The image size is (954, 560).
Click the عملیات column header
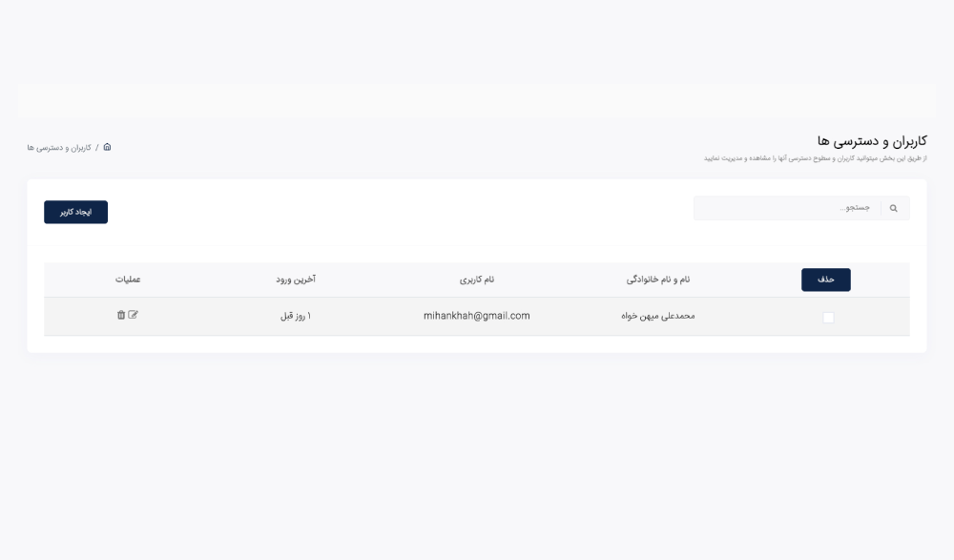128,280
